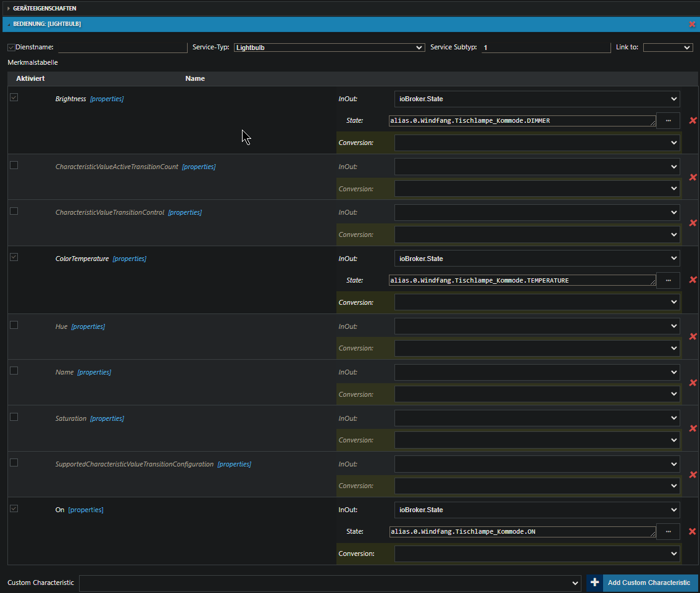Click the red X beside the Saturation row
This screenshot has width=700, height=593.
click(693, 429)
